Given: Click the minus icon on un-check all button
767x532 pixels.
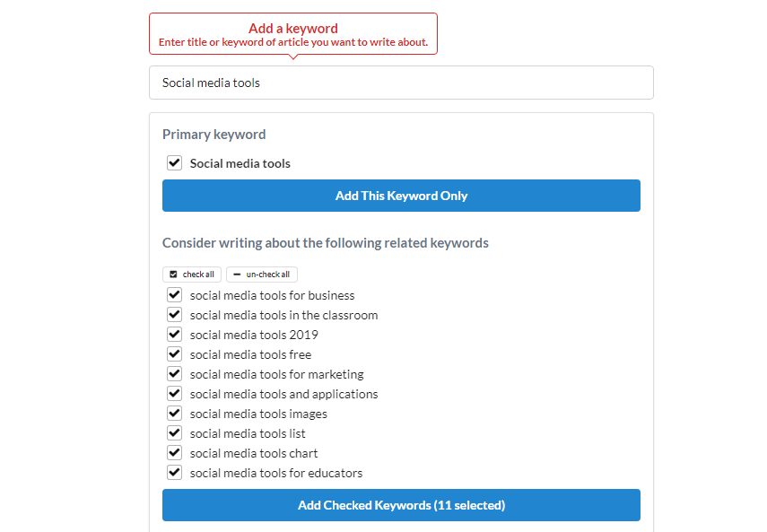Looking at the screenshot, I should (235, 274).
